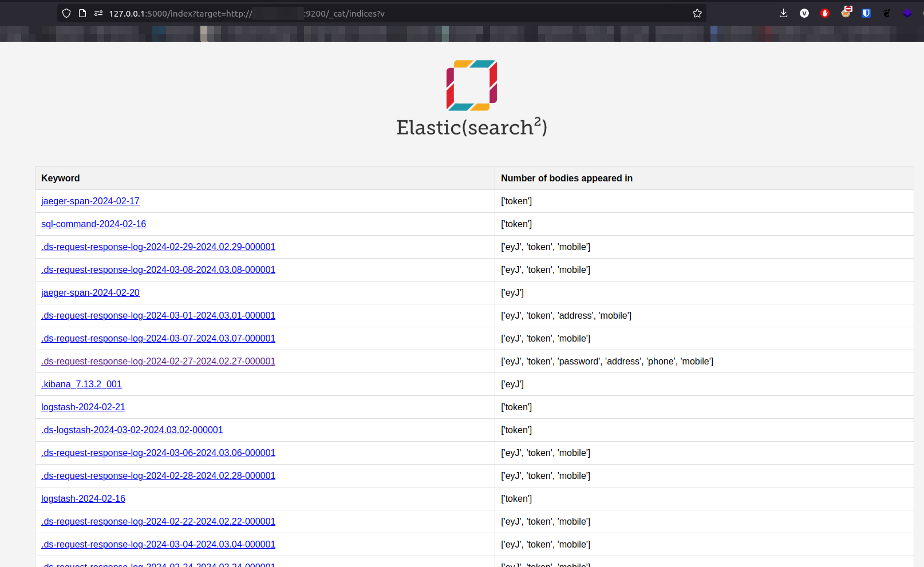Click ['eyJ'] cell in .kibana_7.13.2_001 row
Screen dimensions: 924x567
[704, 384]
